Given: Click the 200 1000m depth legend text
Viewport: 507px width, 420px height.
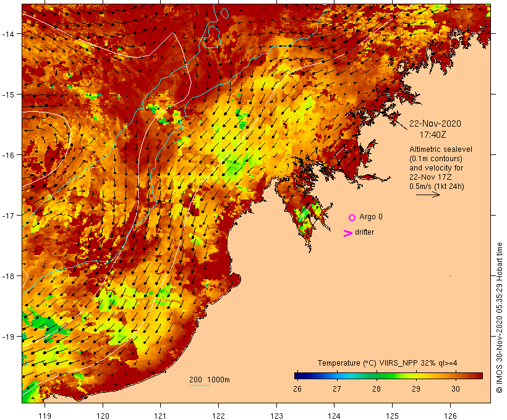Looking at the screenshot, I should pos(210,380).
